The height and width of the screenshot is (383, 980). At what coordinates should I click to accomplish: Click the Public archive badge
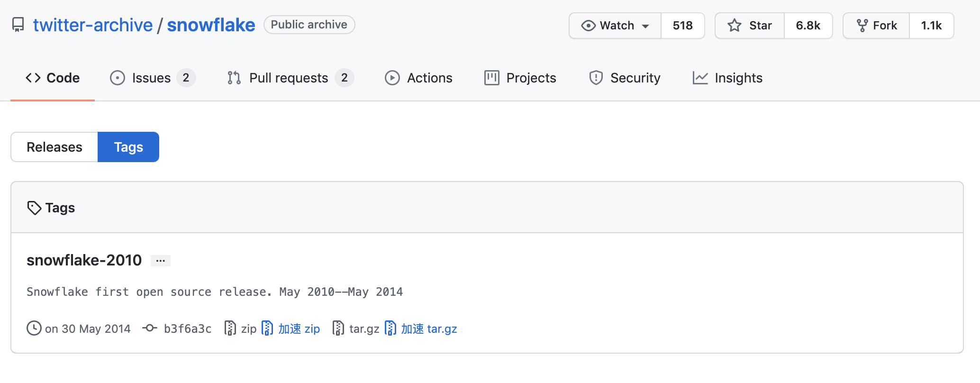[x=309, y=25]
